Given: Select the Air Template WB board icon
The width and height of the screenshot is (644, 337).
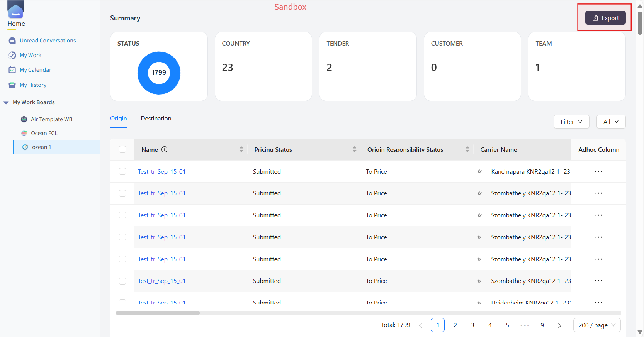Looking at the screenshot, I should [x=24, y=119].
